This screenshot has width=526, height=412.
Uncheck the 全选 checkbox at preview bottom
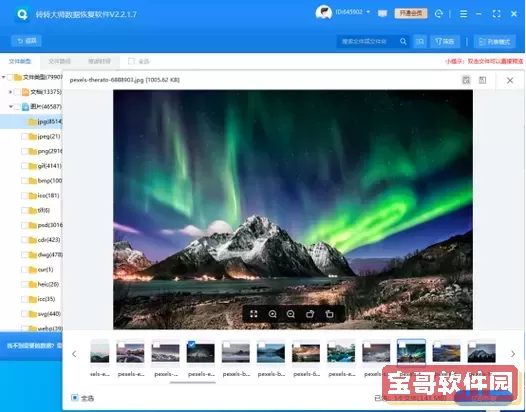tap(75, 398)
